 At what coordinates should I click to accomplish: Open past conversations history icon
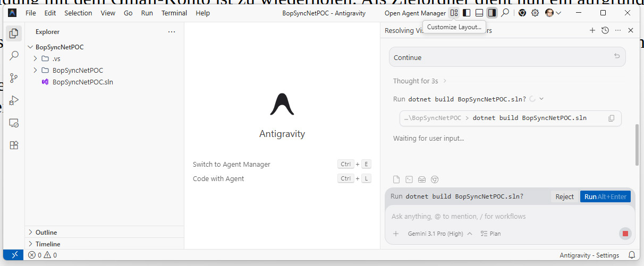pyautogui.click(x=605, y=31)
